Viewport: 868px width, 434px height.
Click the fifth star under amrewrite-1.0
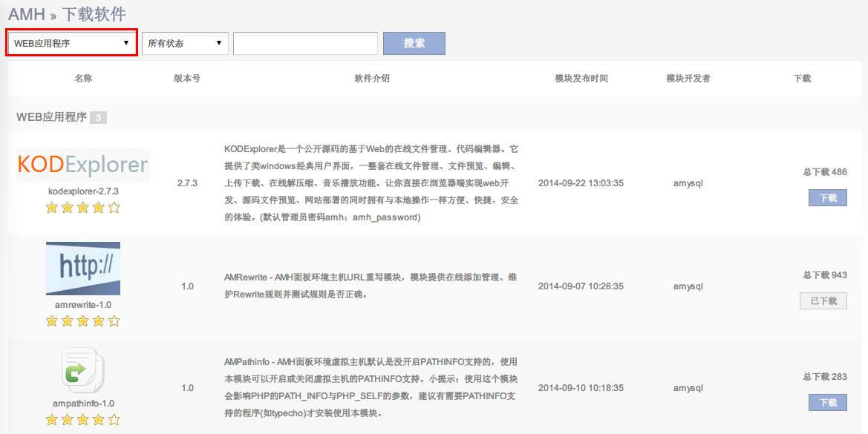114,321
